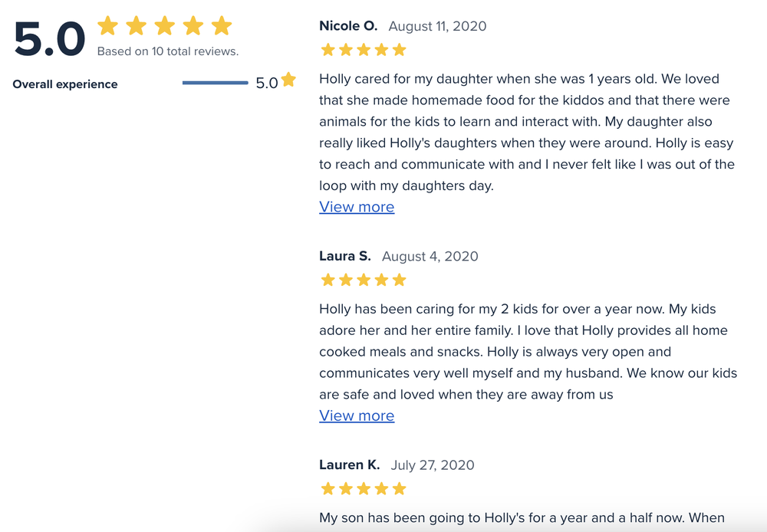The image size is (767, 532).
Task: Expand Nicole O.'s review with View more
Action: [x=357, y=207]
